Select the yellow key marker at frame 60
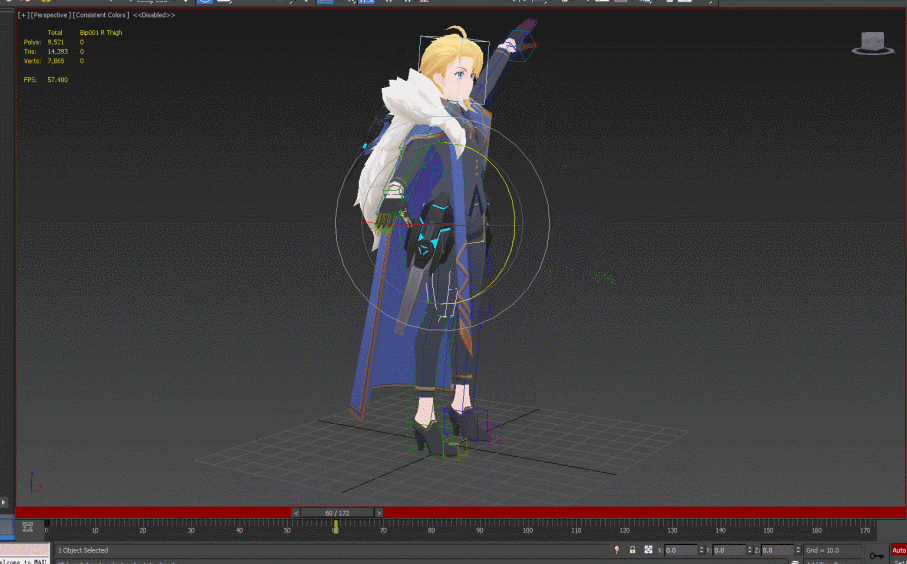This screenshot has width=907, height=564. pos(335,526)
